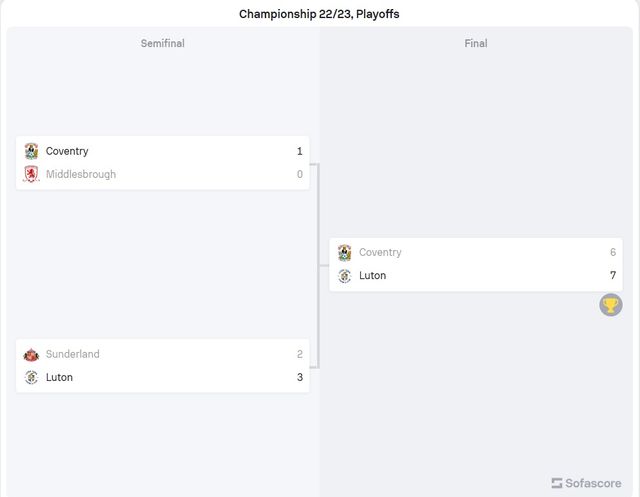Click the Championship 22/23, Playoffs title
This screenshot has height=497, width=640.
(x=319, y=14)
